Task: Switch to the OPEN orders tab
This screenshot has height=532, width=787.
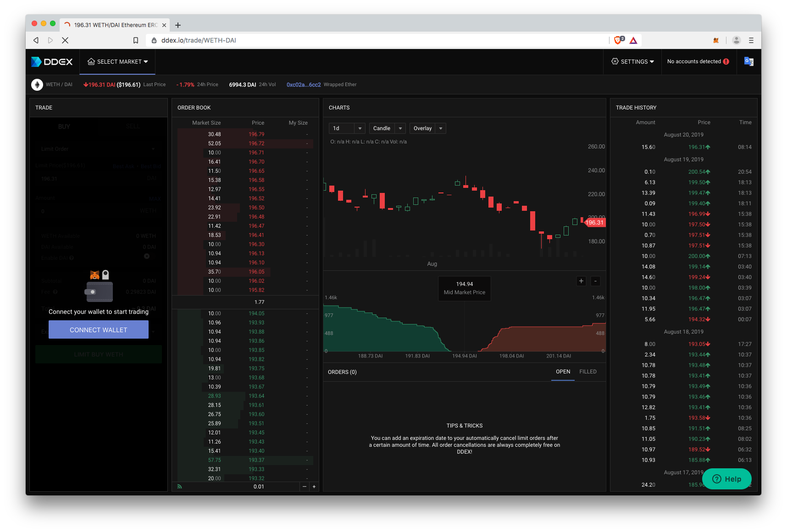Action: point(563,372)
